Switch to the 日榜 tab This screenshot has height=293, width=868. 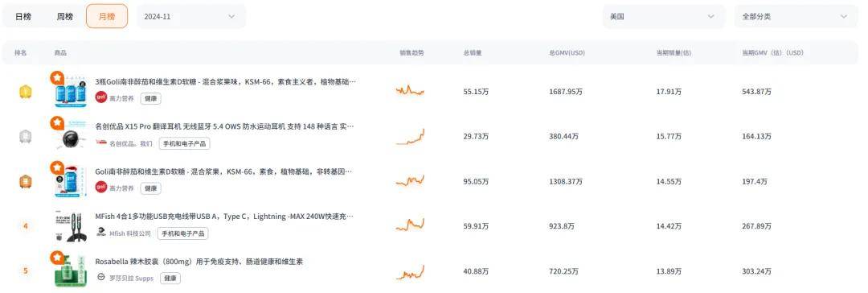click(23, 16)
